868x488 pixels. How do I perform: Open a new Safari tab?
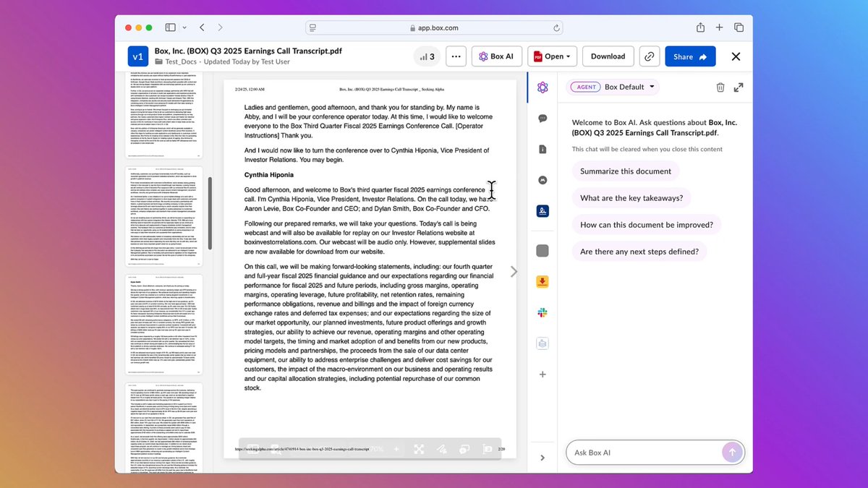click(719, 27)
